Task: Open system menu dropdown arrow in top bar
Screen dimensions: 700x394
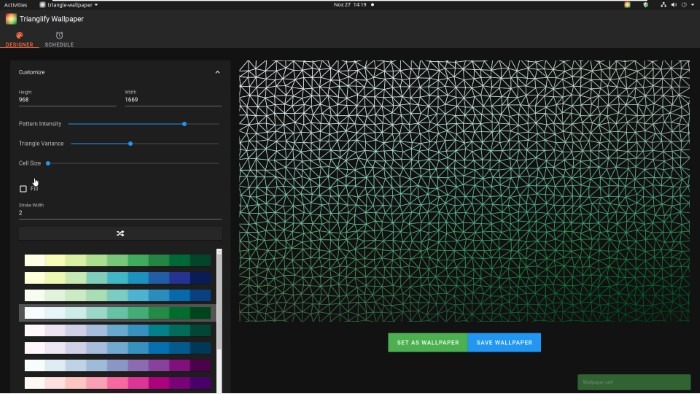Action: 692,4
